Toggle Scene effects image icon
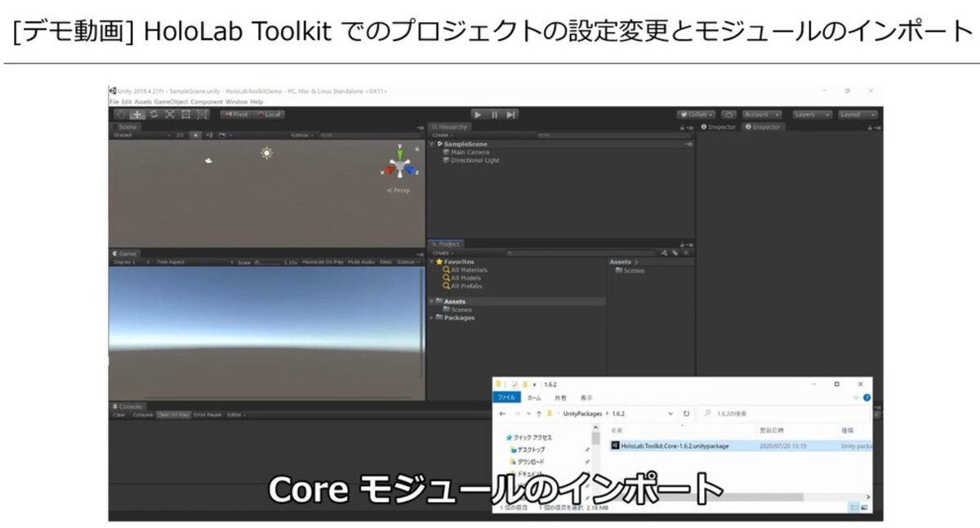The image size is (980, 528). coord(221,135)
